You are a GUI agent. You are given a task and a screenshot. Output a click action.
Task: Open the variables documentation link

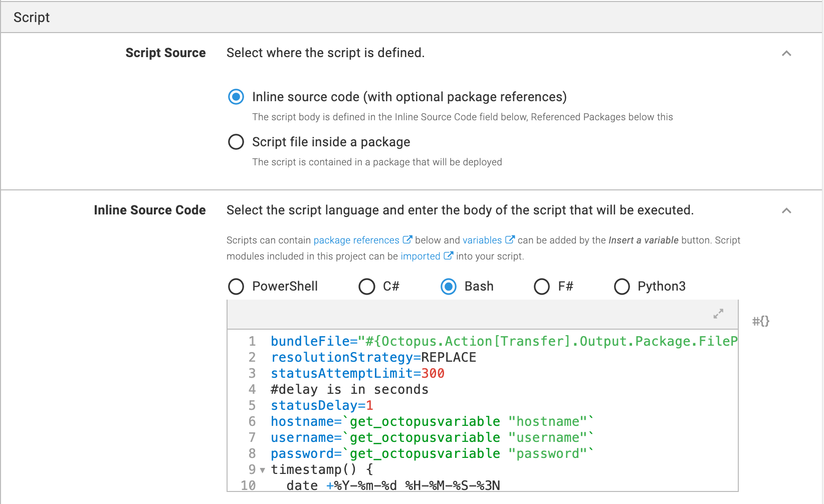pos(482,240)
